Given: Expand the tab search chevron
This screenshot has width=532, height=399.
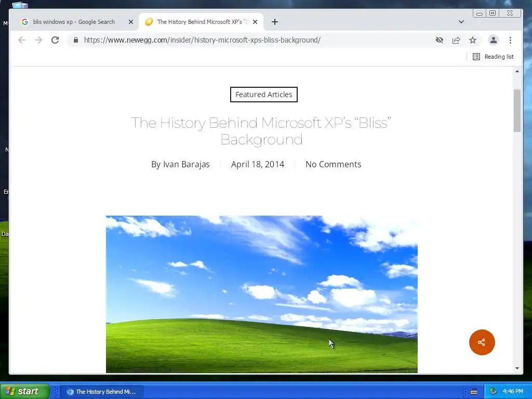Looking at the screenshot, I should coord(461,22).
